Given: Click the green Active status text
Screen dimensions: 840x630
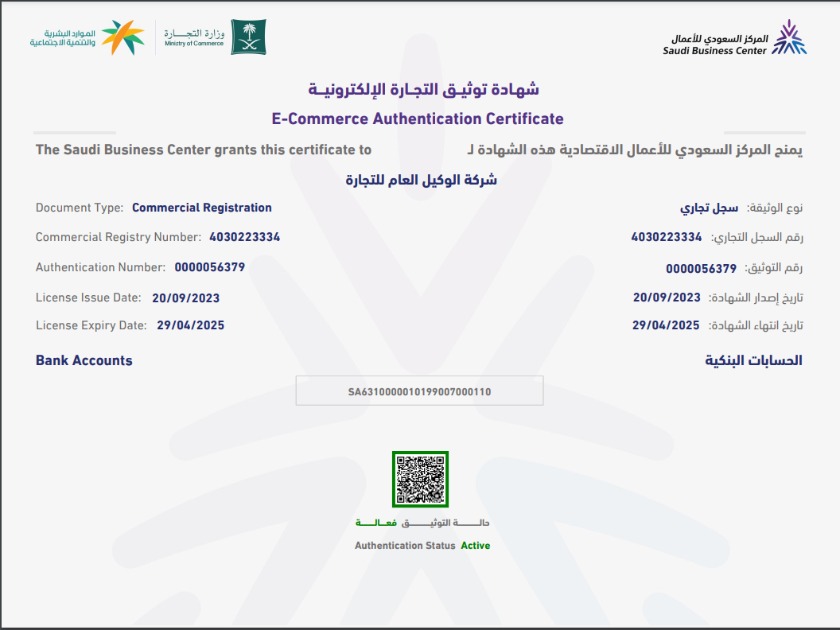Looking at the screenshot, I should pos(475,546).
